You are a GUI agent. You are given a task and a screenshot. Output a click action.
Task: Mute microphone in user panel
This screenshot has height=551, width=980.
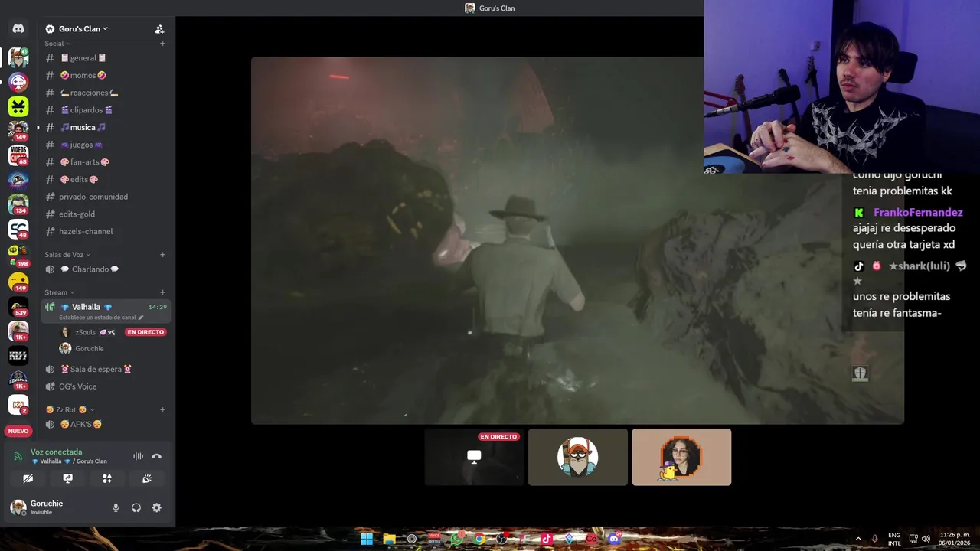click(116, 507)
